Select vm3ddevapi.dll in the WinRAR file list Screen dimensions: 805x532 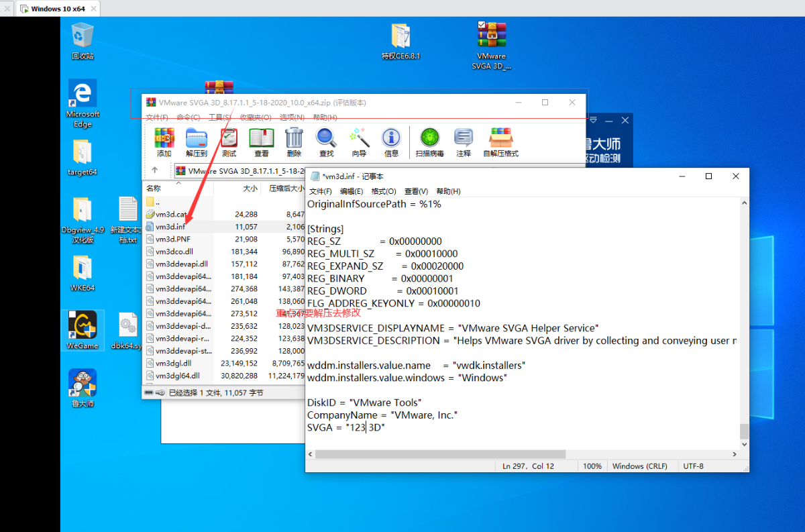(x=225, y=264)
